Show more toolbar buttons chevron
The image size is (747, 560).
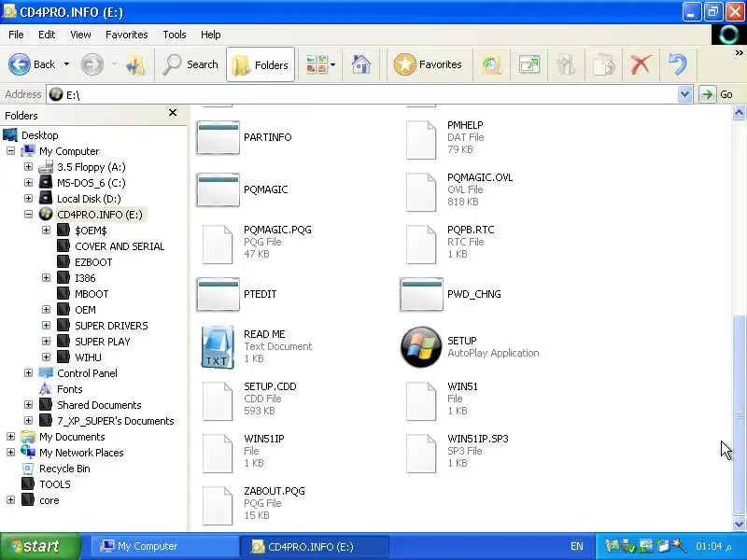tap(739, 52)
